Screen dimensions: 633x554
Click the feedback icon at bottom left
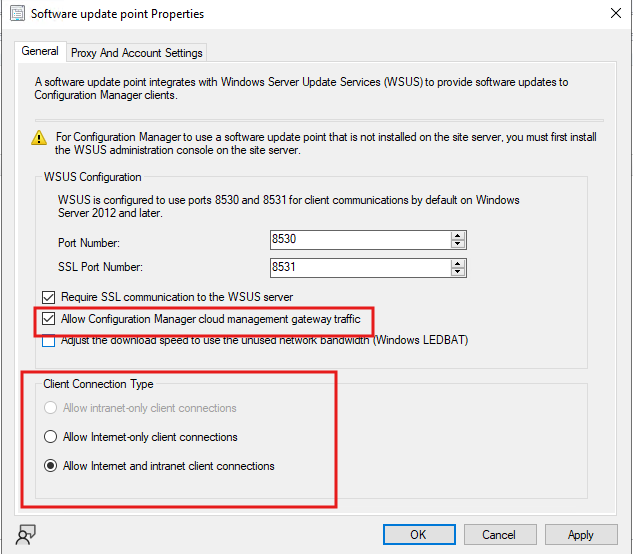(x=27, y=535)
